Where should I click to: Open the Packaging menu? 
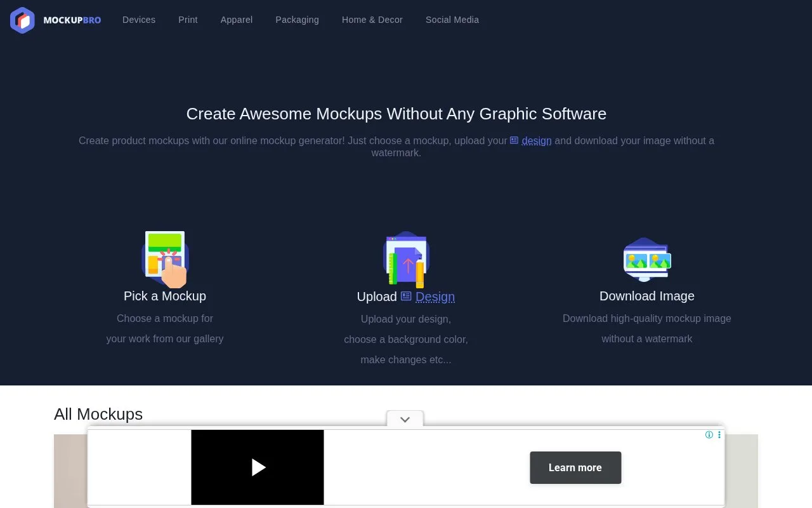coord(297,20)
